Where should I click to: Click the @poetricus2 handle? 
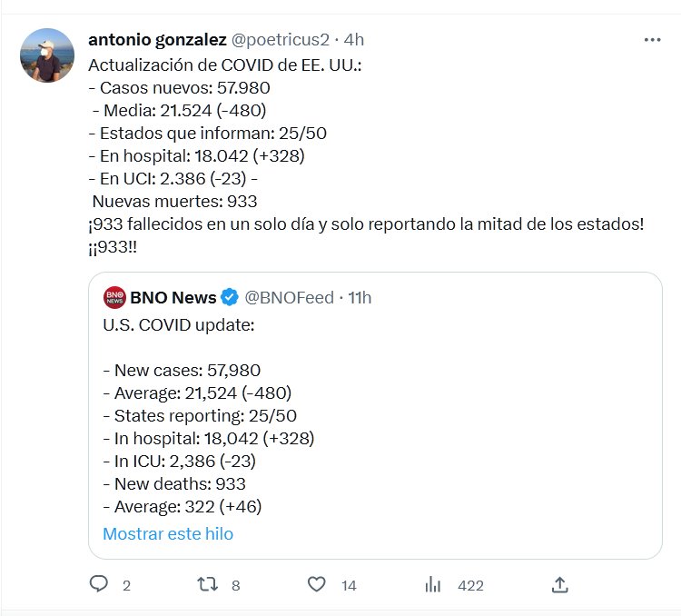[x=280, y=40]
